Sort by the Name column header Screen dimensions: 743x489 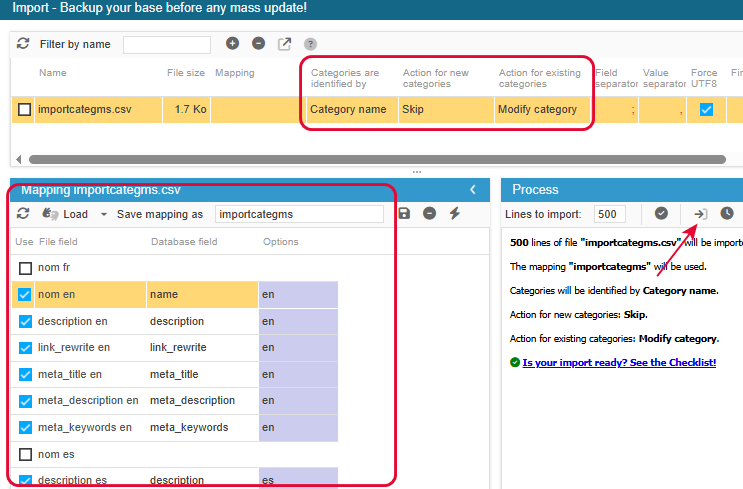(x=53, y=73)
